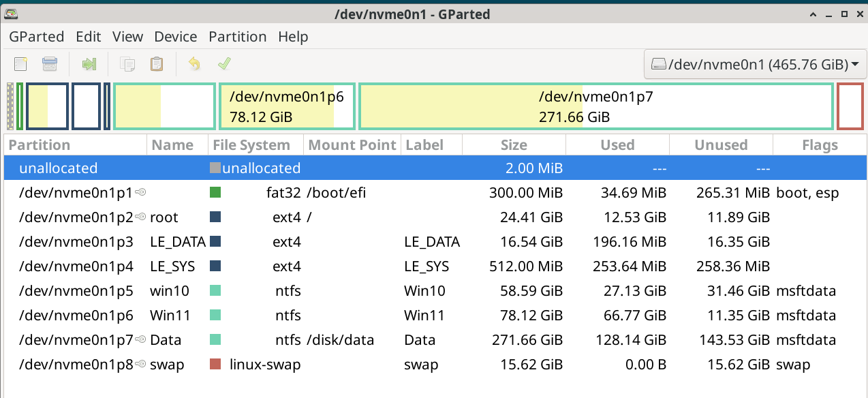Select the red swap partition block in disk map
This screenshot has height=398, width=868.
[850, 106]
